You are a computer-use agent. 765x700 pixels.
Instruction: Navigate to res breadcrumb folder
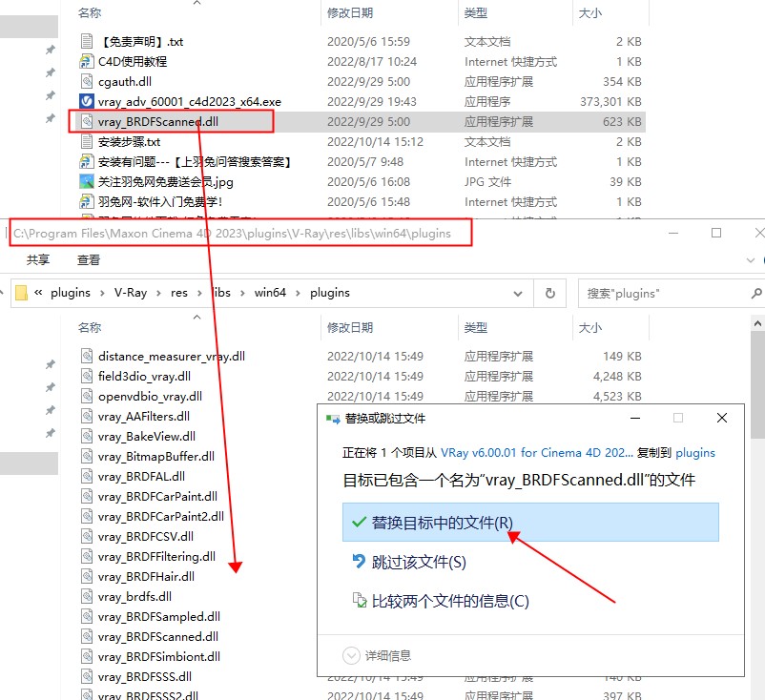179,293
